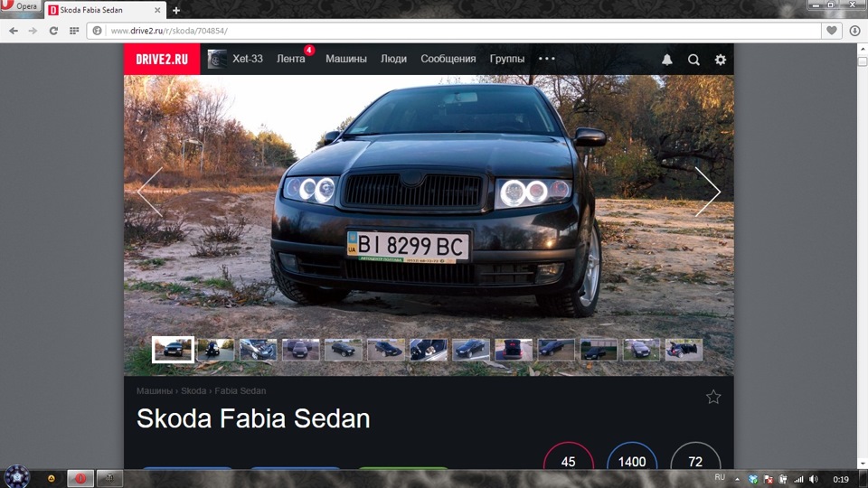Open Opera Speed Dial grid
The image size is (868, 488).
(74, 31)
